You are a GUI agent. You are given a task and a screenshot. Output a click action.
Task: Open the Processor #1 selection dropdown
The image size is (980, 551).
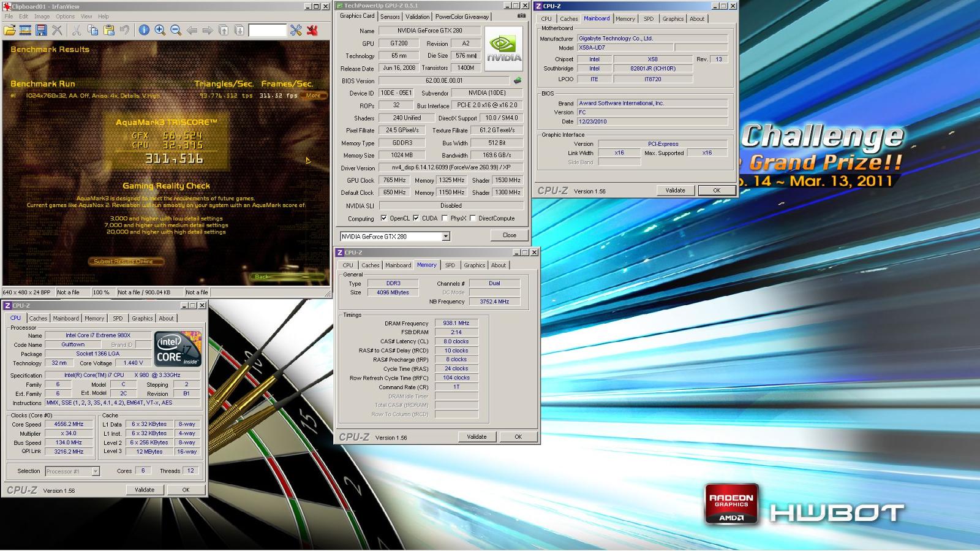tap(96, 471)
